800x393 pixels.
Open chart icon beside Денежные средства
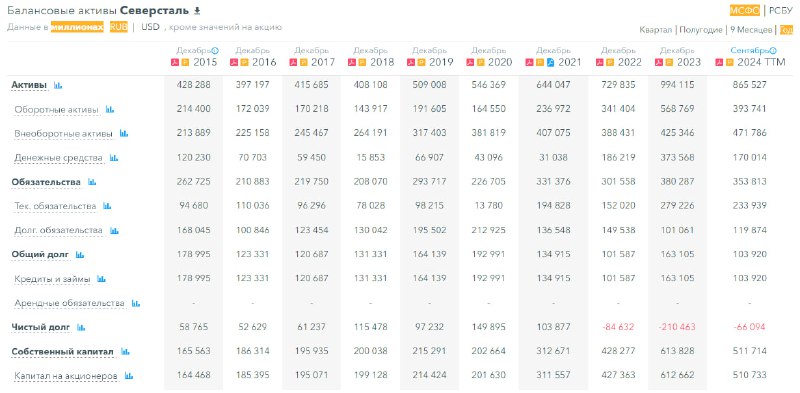[114, 158]
